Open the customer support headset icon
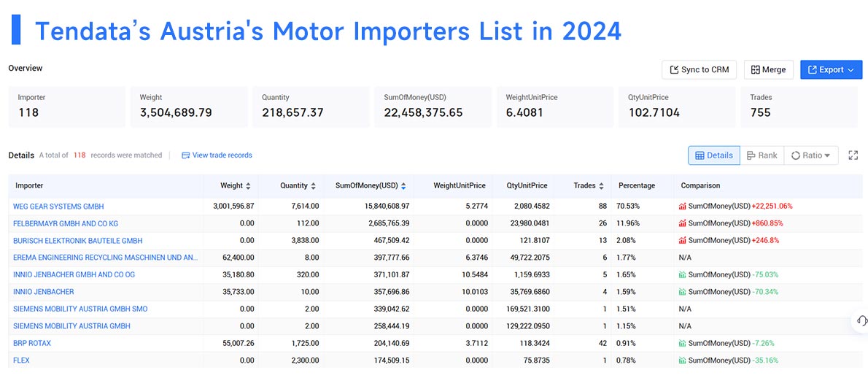This screenshot has width=868, height=378. coord(861,320)
